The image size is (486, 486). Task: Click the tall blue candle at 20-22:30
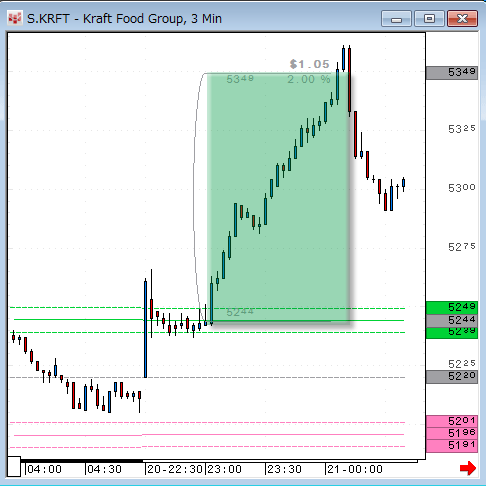click(145, 329)
